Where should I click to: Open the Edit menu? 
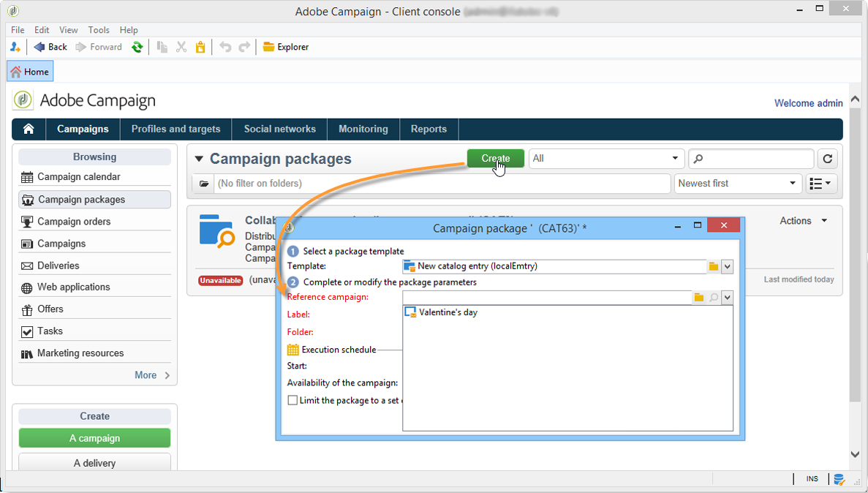click(42, 30)
